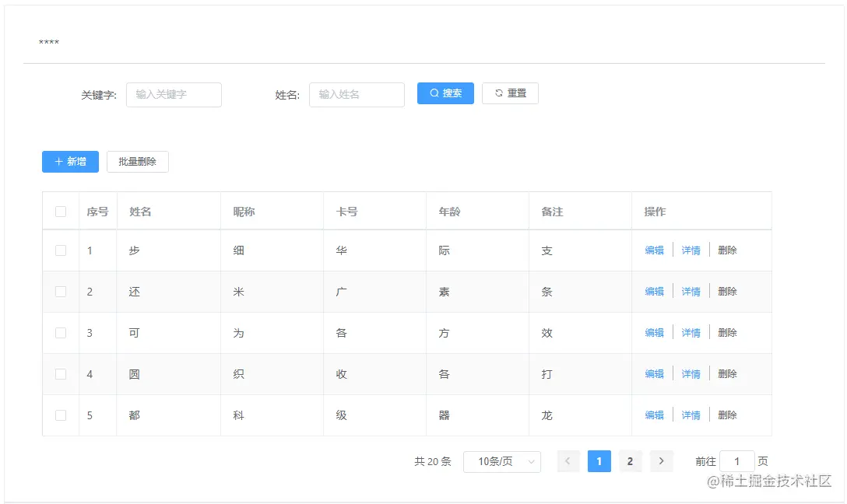The image size is (847, 504).
Task: Check the checkbox for row 3 可
Action: [x=61, y=333]
